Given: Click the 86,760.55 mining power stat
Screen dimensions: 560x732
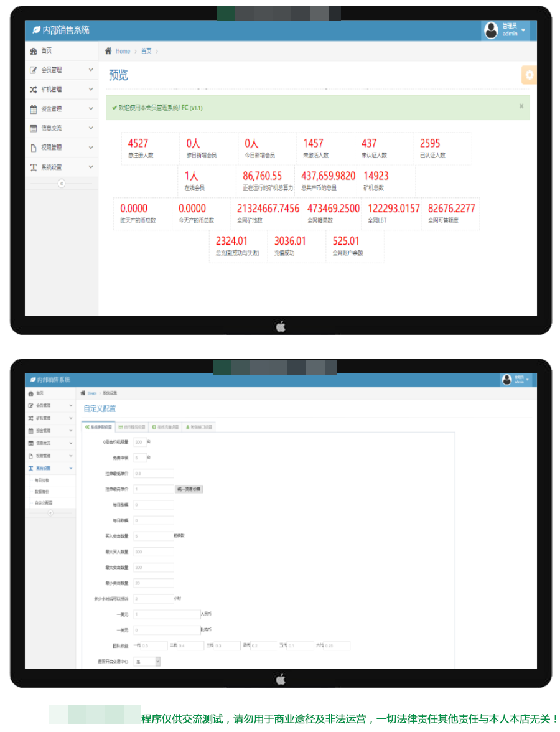Looking at the screenshot, I should point(266,181).
